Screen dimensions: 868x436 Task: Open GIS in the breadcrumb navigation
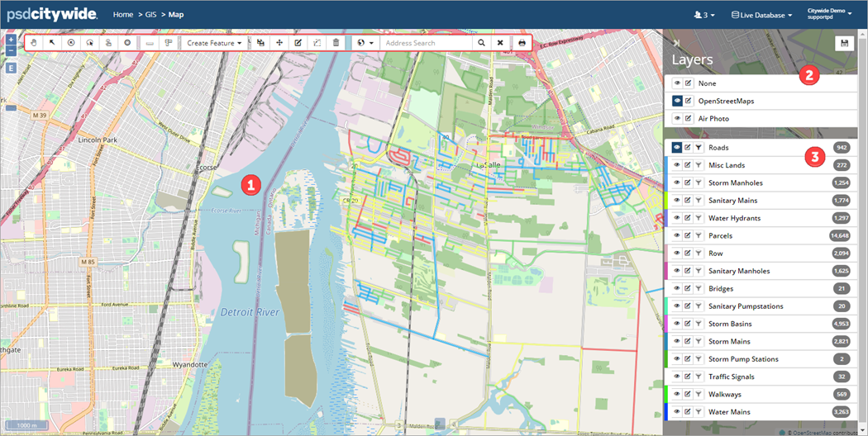tap(150, 15)
